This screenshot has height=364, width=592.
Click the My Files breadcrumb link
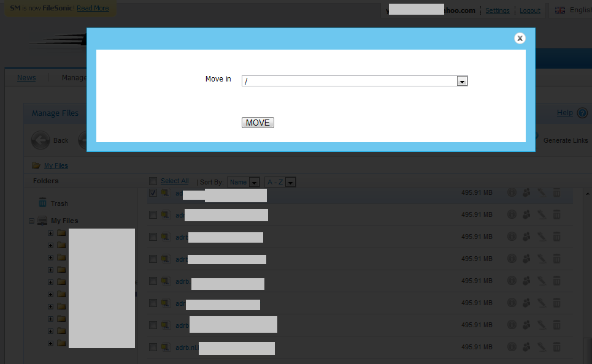pyautogui.click(x=56, y=165)
